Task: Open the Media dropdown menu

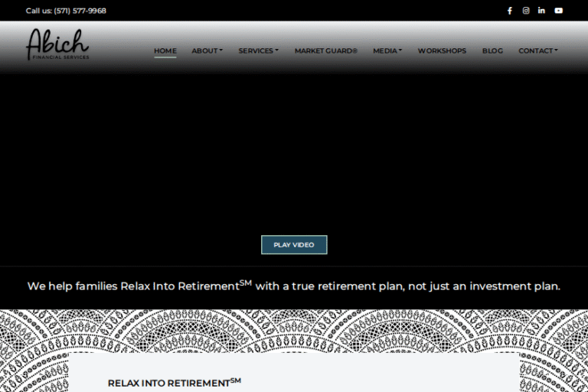Action: coord(387,51)
